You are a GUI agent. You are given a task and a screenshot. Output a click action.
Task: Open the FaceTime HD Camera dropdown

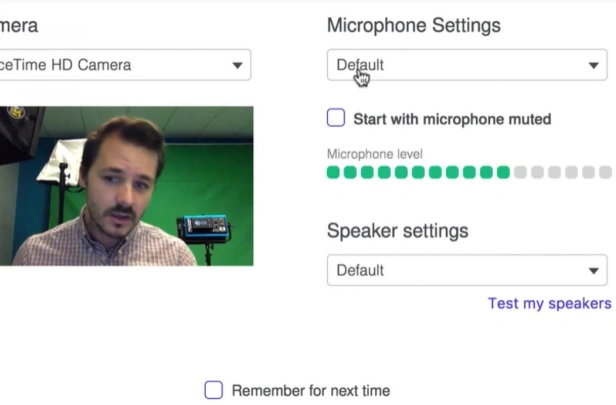(125, 65)
